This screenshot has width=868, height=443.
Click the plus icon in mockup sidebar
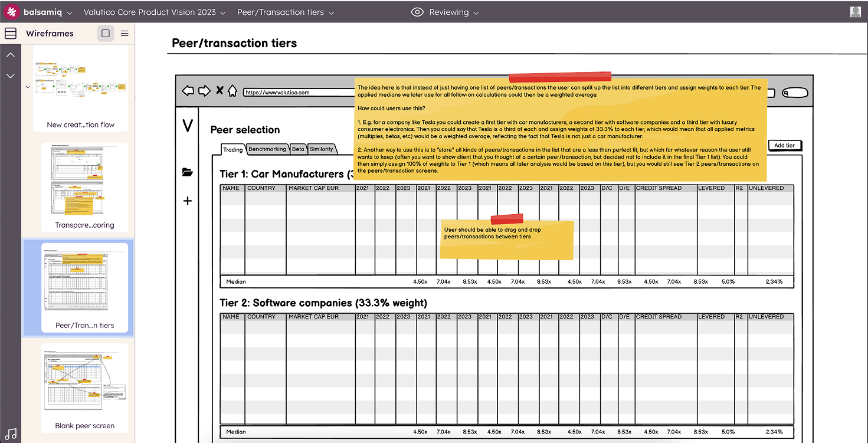(188, 201)
